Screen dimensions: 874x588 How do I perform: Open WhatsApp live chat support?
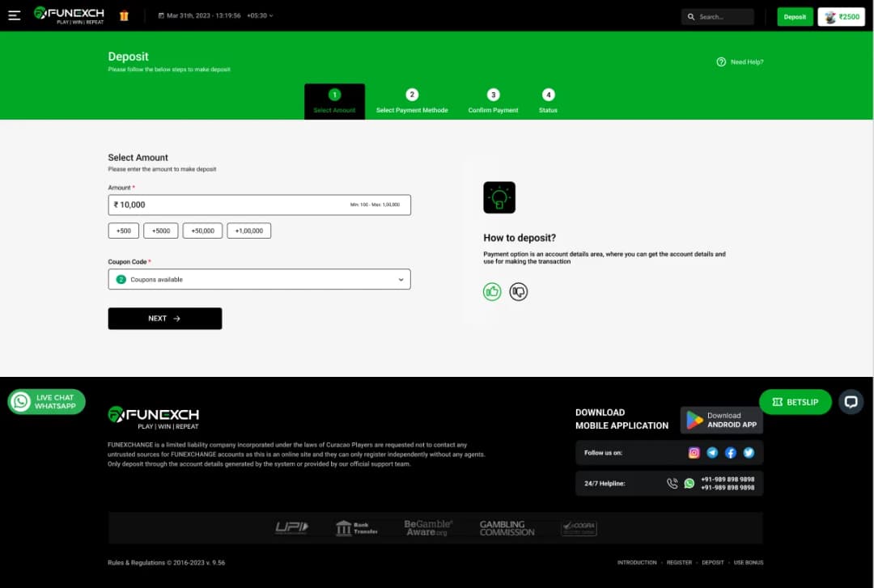(46, 401)
